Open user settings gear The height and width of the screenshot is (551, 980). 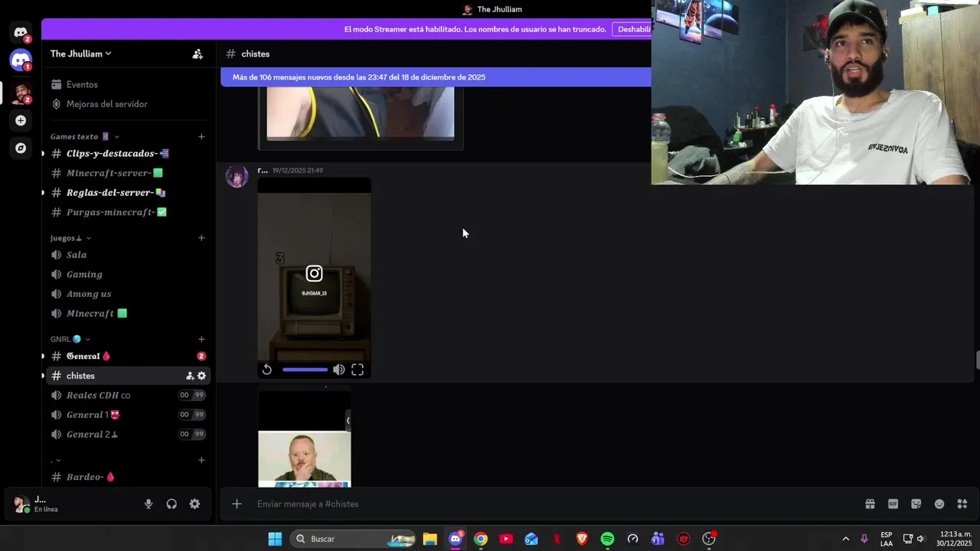194,504
